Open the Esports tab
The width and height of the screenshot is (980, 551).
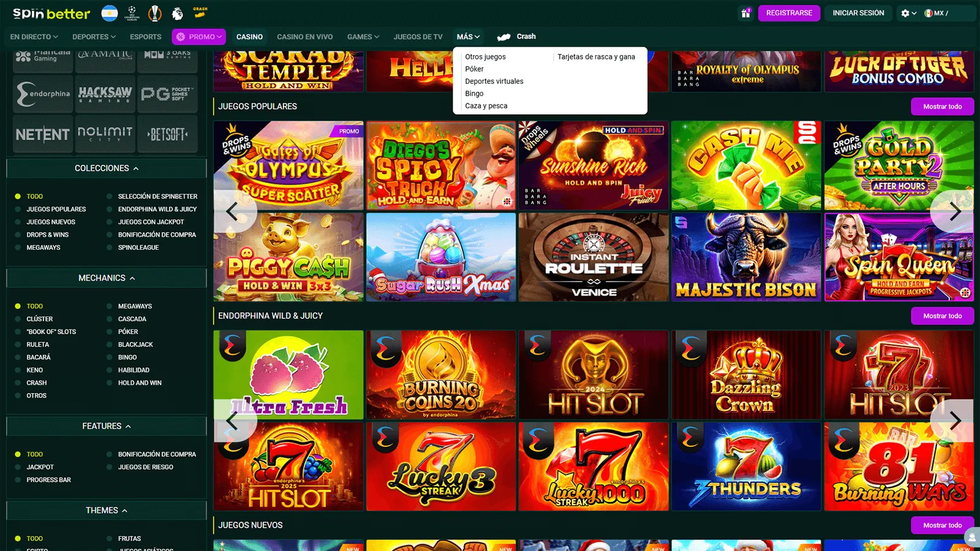tap(146, 37)
